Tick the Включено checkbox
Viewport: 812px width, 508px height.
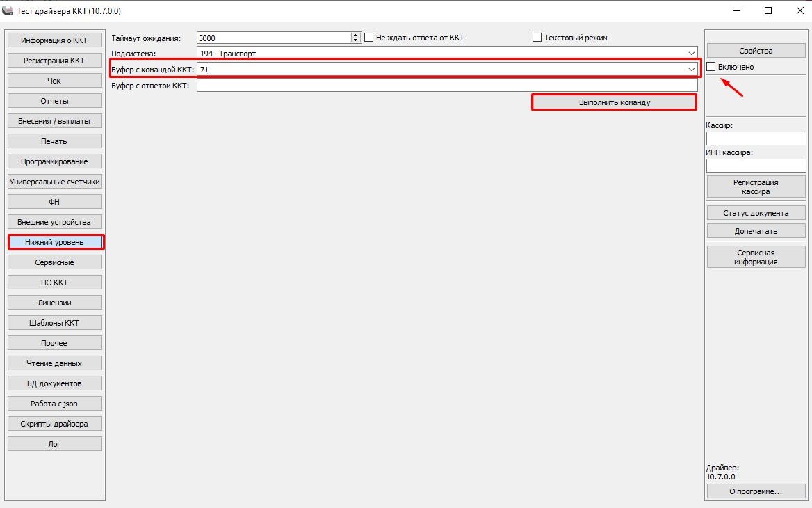tap(711, 66)
